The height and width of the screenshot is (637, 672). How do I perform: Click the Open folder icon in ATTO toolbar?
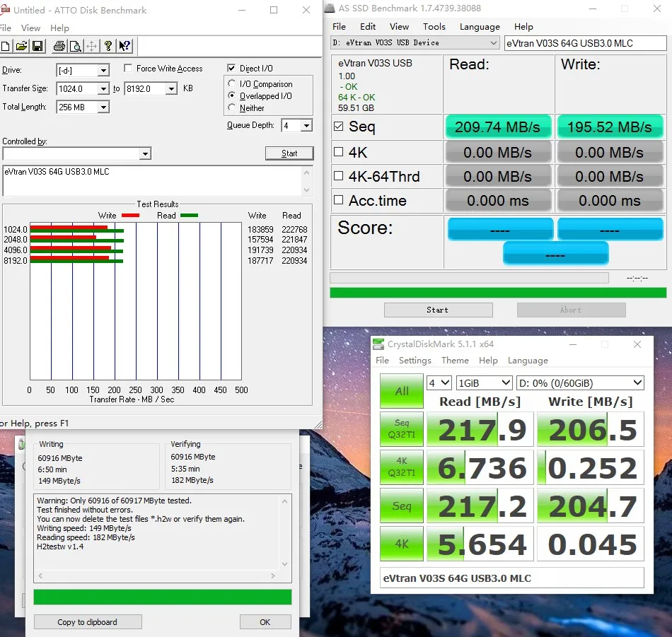(21, 46)
